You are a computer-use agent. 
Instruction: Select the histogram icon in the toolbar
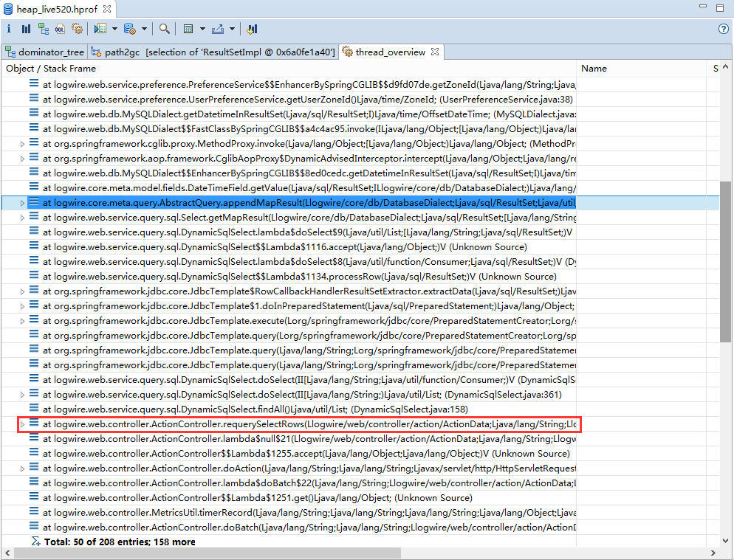(x=27, y=27)
